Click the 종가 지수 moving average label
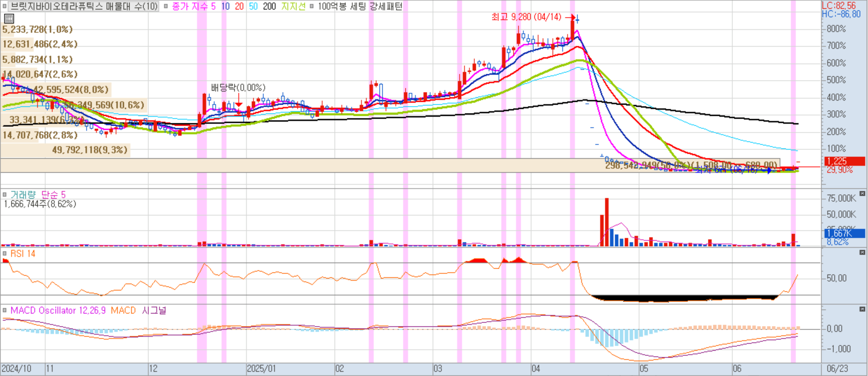The image size is (868, 376). click(x=190, y=7)
